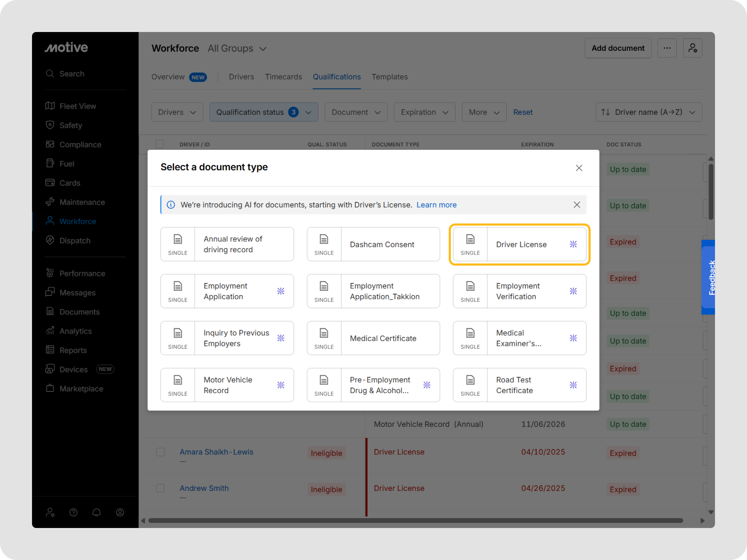Click the three-dots more options button
The image size is (747, 560).
[x=667, y=48]
